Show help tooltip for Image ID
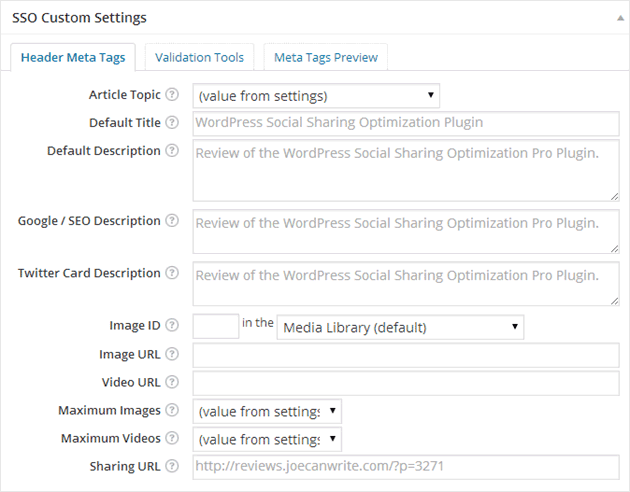Image resolution: width=630 pixels, height=492 pixels. click(x=172, y=325)
